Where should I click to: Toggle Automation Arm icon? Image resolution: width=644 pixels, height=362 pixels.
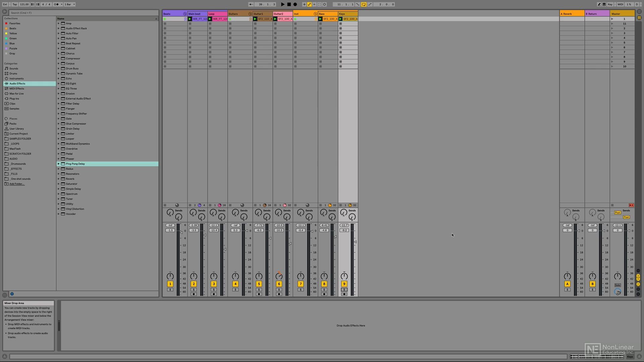coord(309,4)
